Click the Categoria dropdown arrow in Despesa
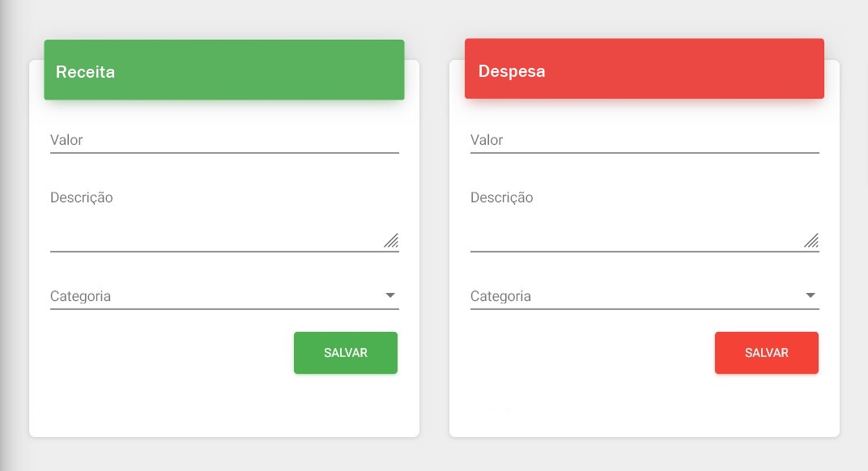Viewport: 868px width, 471px height. click(811, 295)
